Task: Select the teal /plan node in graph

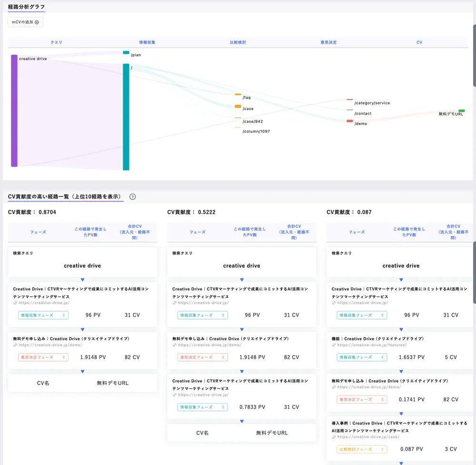Action: pos(126,52)
